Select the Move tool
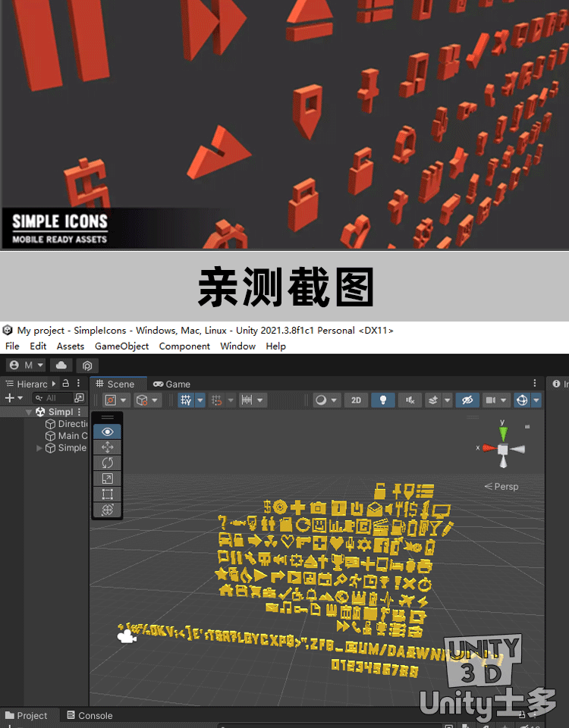This screenshot has width=569, height=728. pyautogui.click(x=107, y=447)
